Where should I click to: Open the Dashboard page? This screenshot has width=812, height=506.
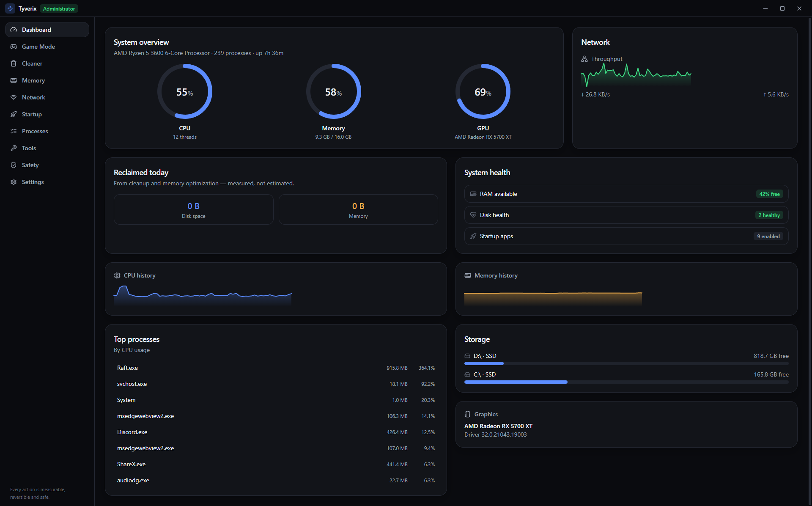pyautogui.click(x=47, y=30)
